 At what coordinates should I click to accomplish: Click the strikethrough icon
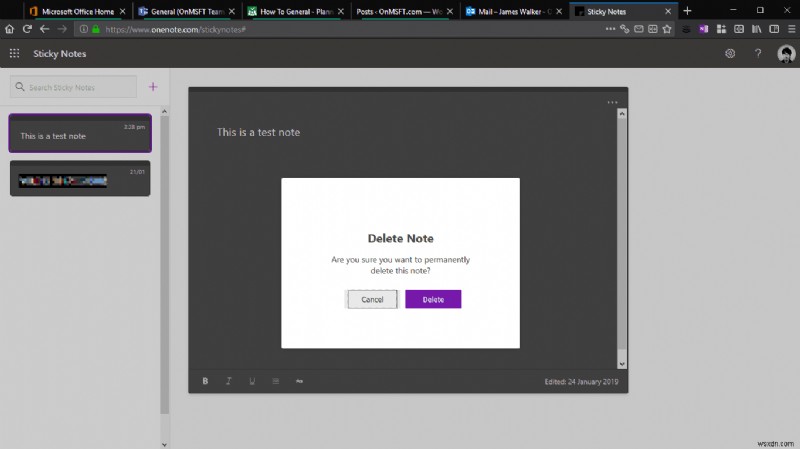point(299,381)
